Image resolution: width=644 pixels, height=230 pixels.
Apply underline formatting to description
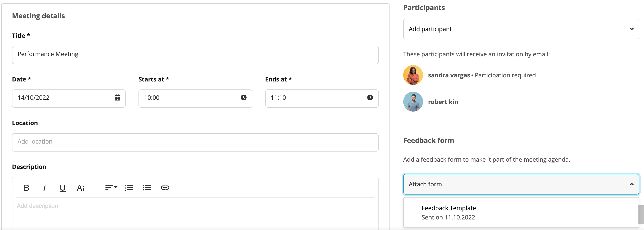tap(63, 188)
